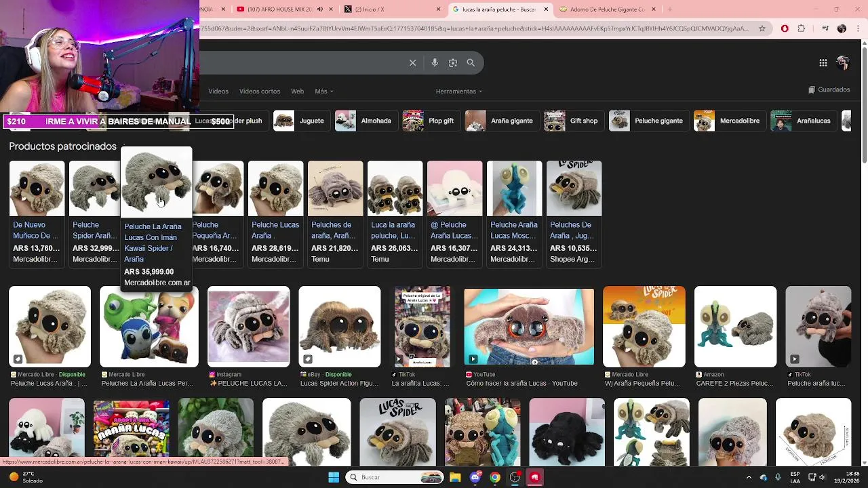Click the taskbar microphone tray icon
Image resolution: width=868 pixels, height=488 pixels.
pyautogui.click(x=778, y=477)
